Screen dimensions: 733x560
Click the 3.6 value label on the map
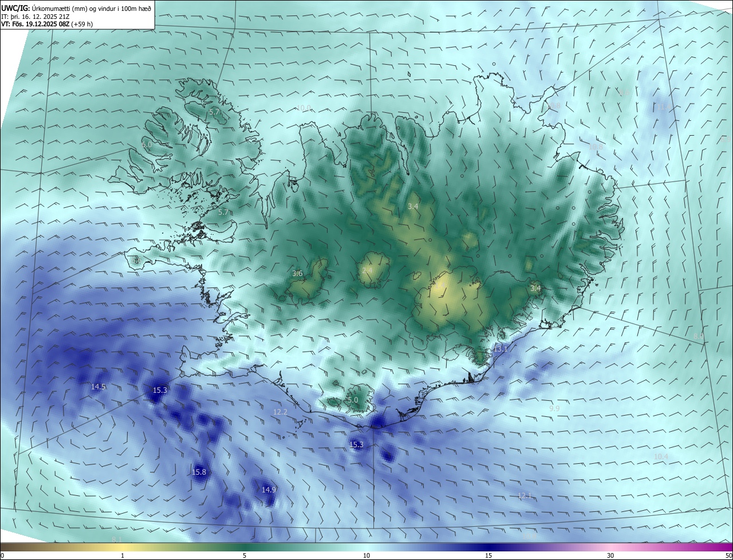[297, 273]
